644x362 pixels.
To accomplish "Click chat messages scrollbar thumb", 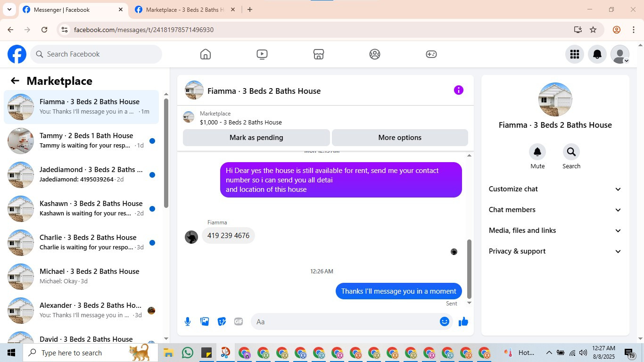I will click(x=469, y=269).
